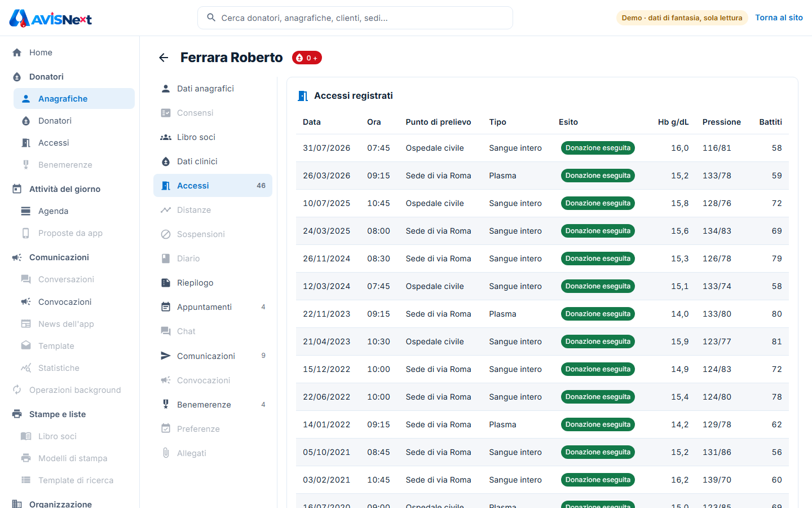Sort by the Data column header

(312, 122)
